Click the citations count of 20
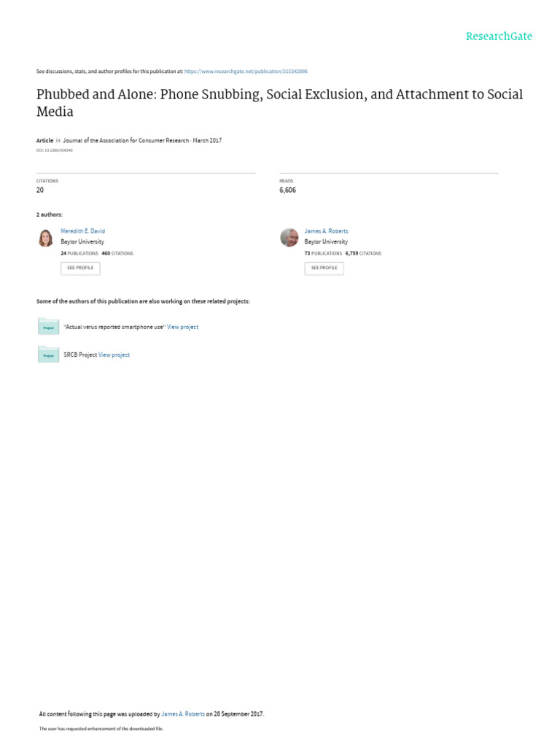The width and height of the screenshot is (560, 747). coord(40,190)
